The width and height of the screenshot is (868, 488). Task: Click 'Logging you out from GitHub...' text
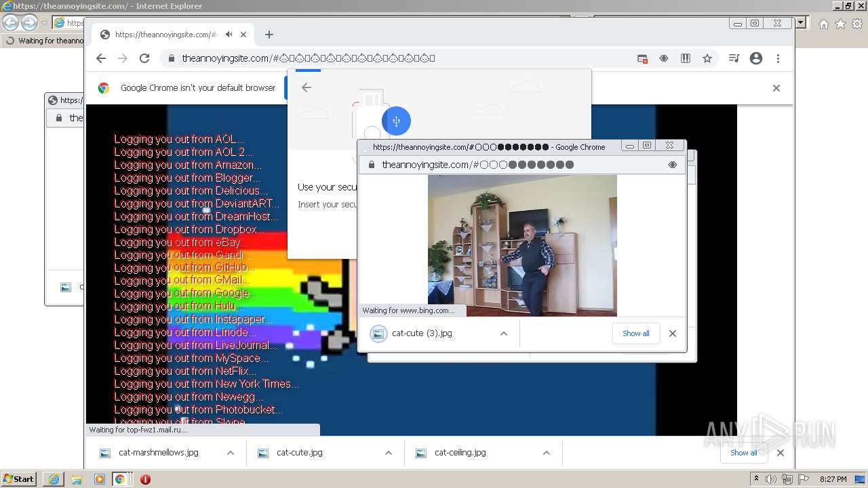(184, 268)
